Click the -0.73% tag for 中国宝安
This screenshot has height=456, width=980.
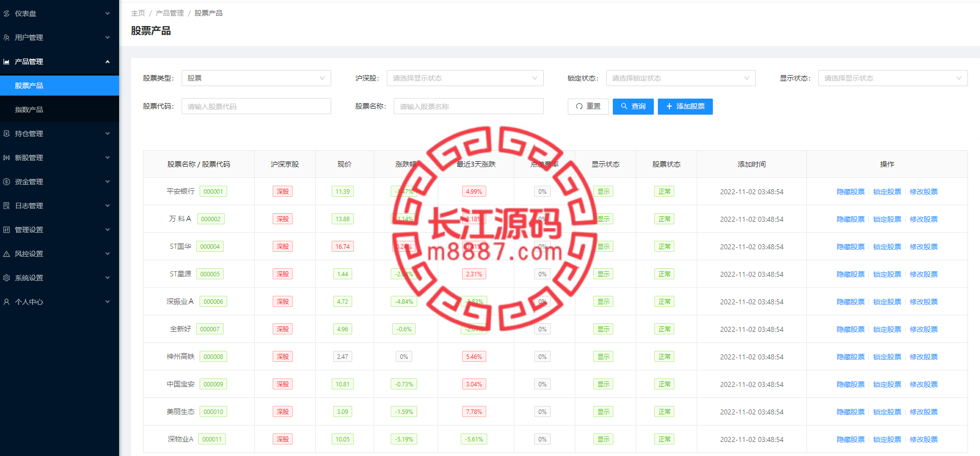pos(404,384)
